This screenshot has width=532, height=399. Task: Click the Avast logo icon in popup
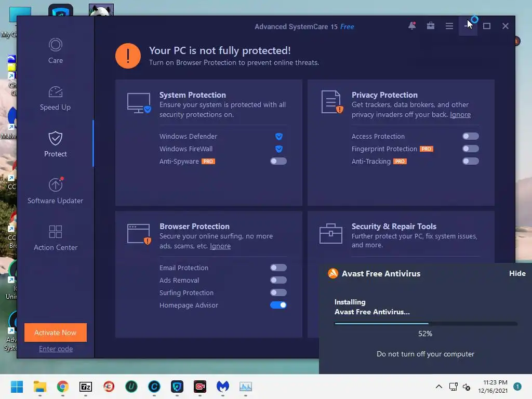click(x=333, y=273)
